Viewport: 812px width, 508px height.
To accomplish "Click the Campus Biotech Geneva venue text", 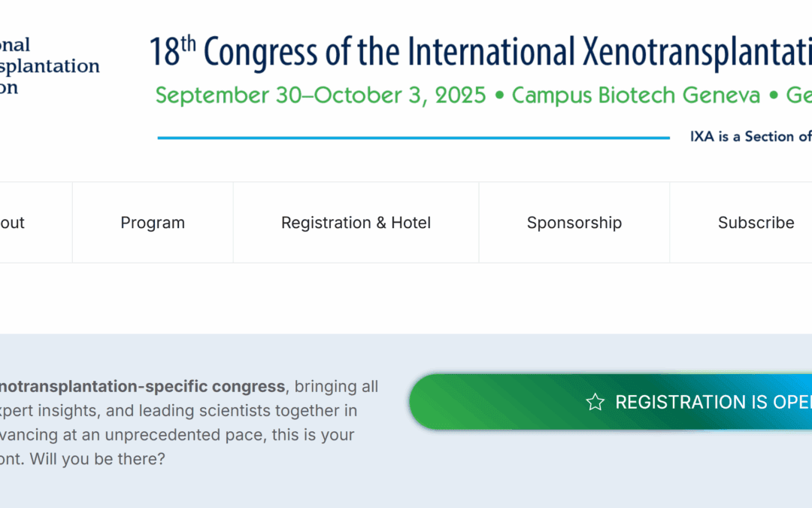I will point(636,96).
